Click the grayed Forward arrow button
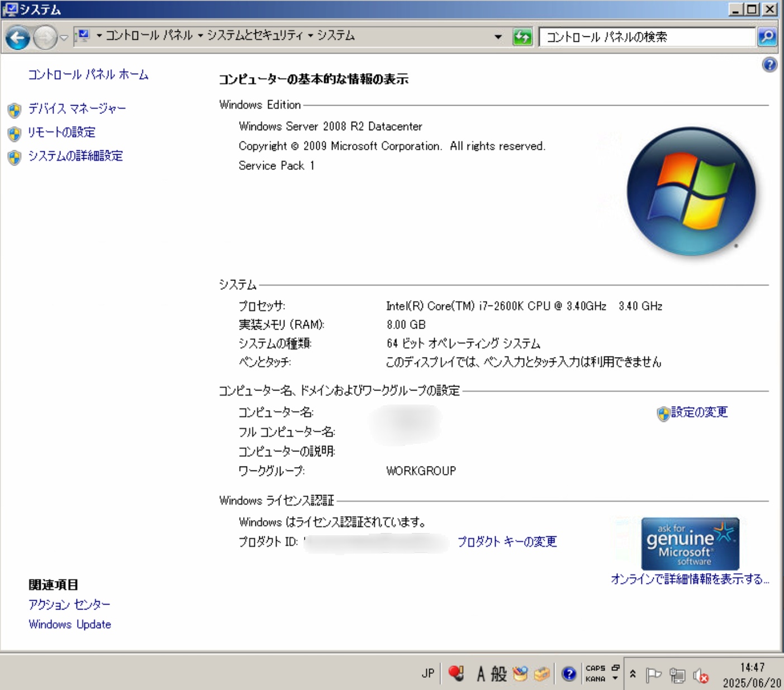This screenshot has height=690, width=784. tap(45, 38)
